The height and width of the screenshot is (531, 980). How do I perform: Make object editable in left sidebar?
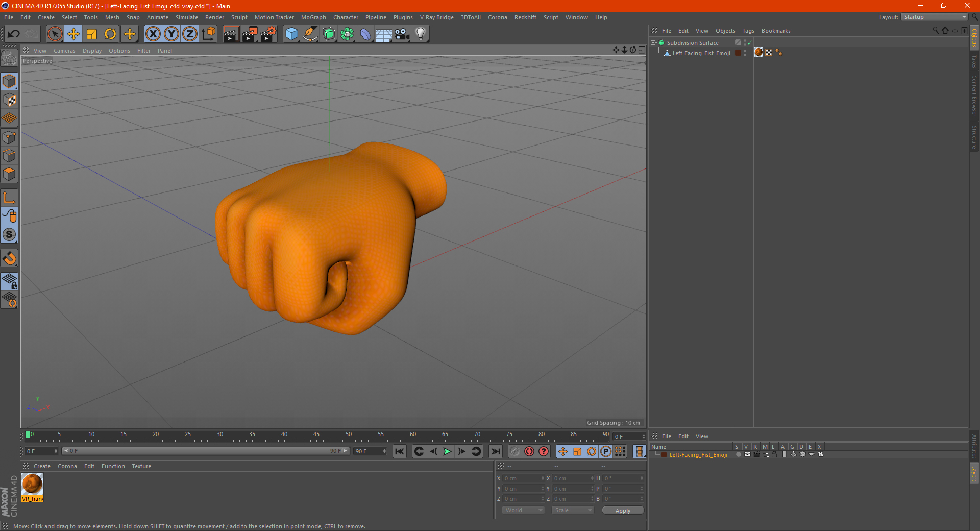click(9, 59)
